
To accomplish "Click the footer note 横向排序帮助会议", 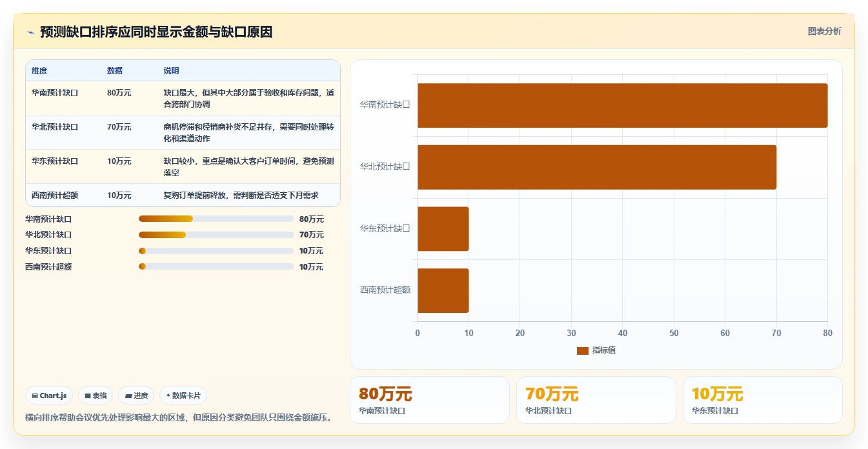I will 179,418.
